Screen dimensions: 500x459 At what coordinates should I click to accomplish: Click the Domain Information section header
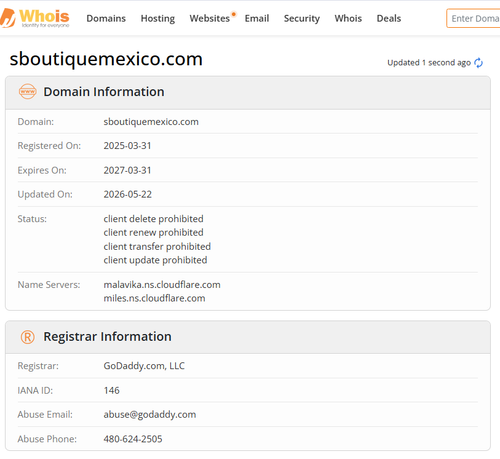(x=248, y=92)
